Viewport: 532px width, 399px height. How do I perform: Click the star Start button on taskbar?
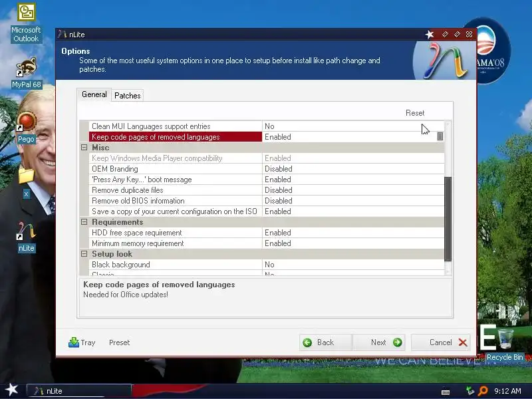[11, 390]
